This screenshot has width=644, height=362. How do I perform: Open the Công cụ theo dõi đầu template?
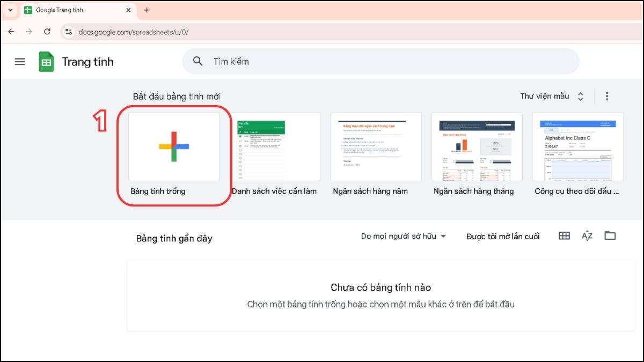578,146
